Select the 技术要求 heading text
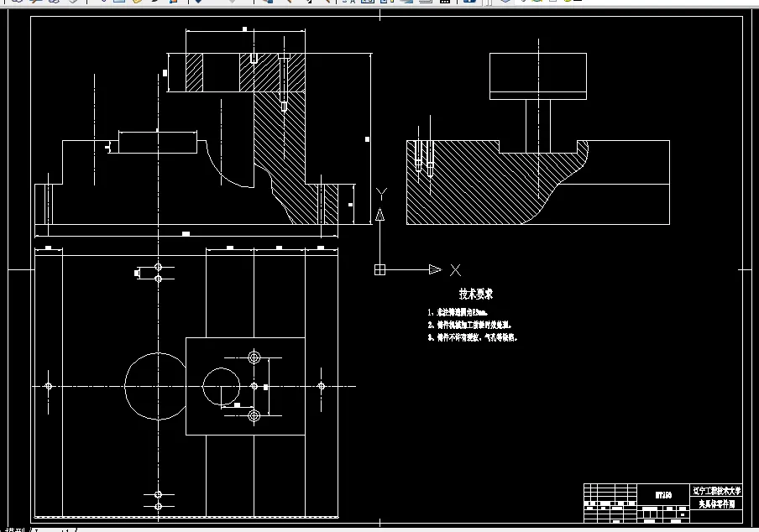 click(x=476, y=294)
